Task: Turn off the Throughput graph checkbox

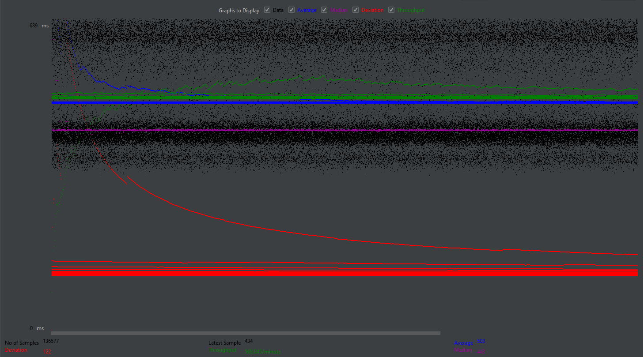Action: [391, 10]
